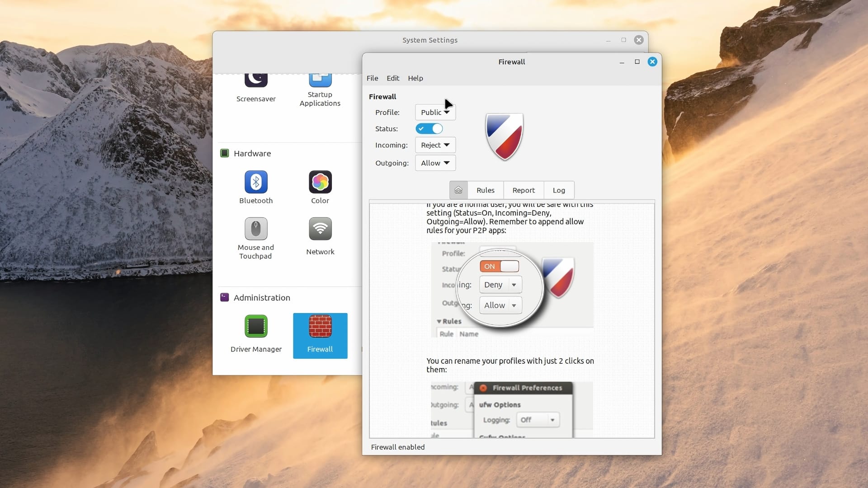Screen dimensions: 868x488
Task: Close the Firewall window
Action: pyautogui.click(x=652, y=62)
